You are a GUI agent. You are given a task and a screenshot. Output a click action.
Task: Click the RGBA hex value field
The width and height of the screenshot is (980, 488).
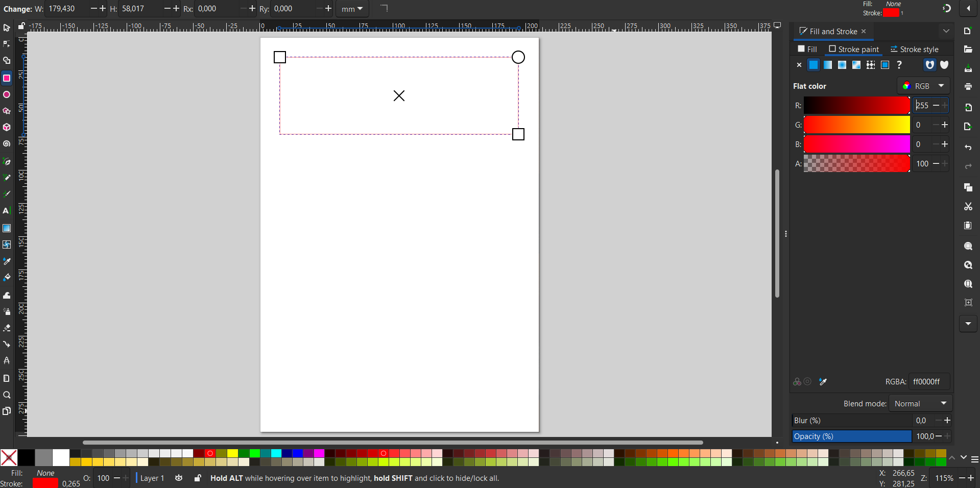tap(928, 382)
